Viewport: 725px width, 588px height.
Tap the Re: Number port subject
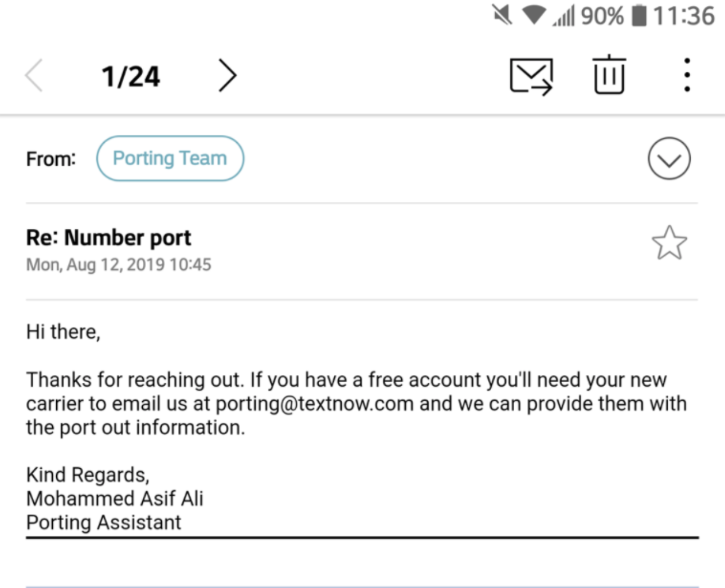[108, 238]
